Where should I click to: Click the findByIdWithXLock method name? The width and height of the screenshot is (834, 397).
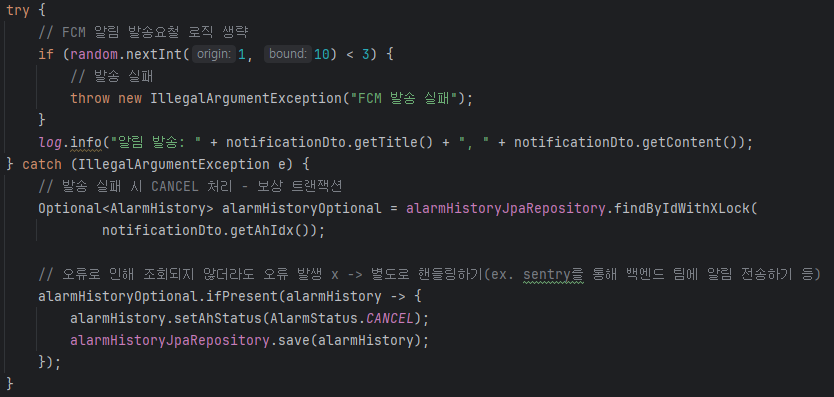[681, 208]
